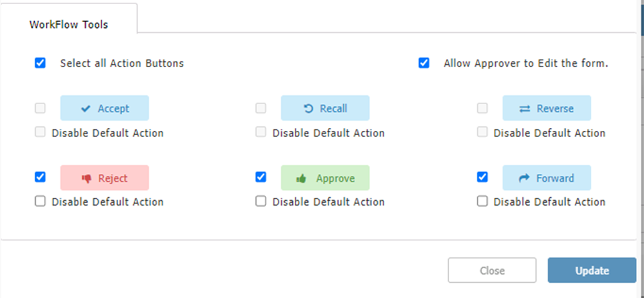Tick the checkbox beside Reverse button

pyautogui.click(x=482, y=108)
